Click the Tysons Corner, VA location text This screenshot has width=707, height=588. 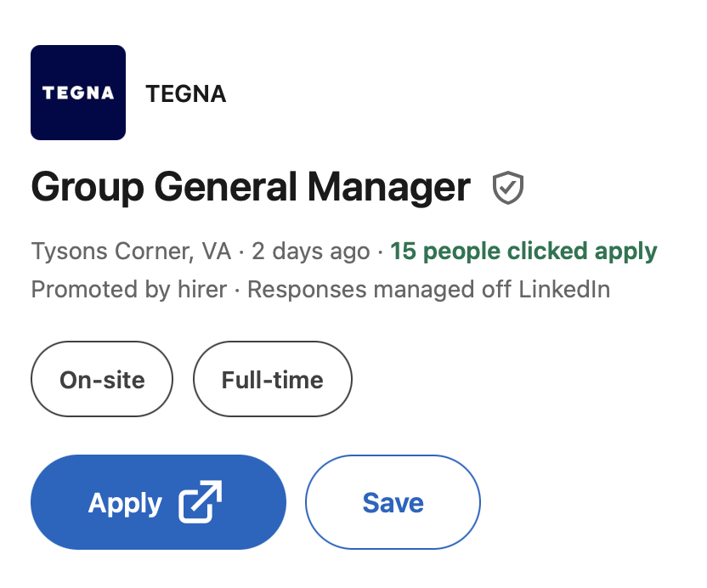tap(131, 252)
